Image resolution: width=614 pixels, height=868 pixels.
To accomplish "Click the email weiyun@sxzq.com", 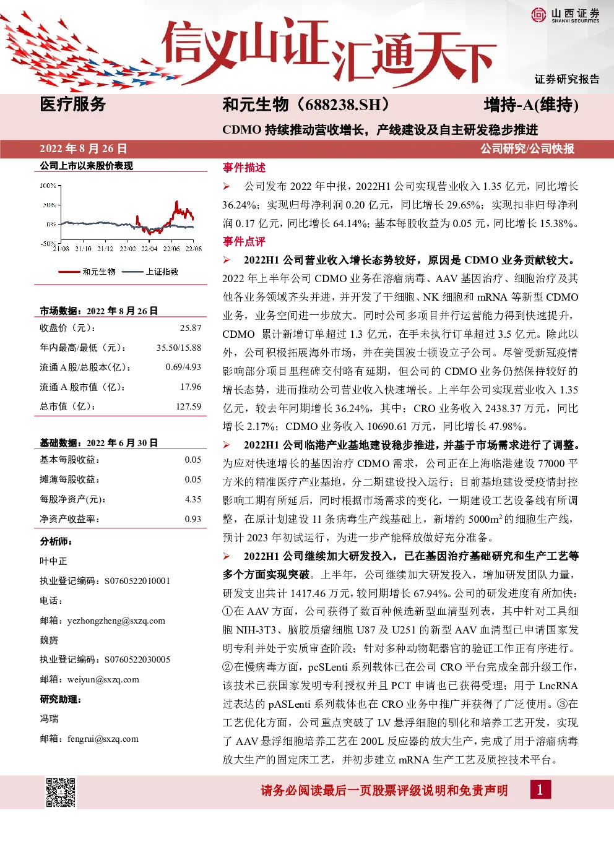I will (103, 679).
